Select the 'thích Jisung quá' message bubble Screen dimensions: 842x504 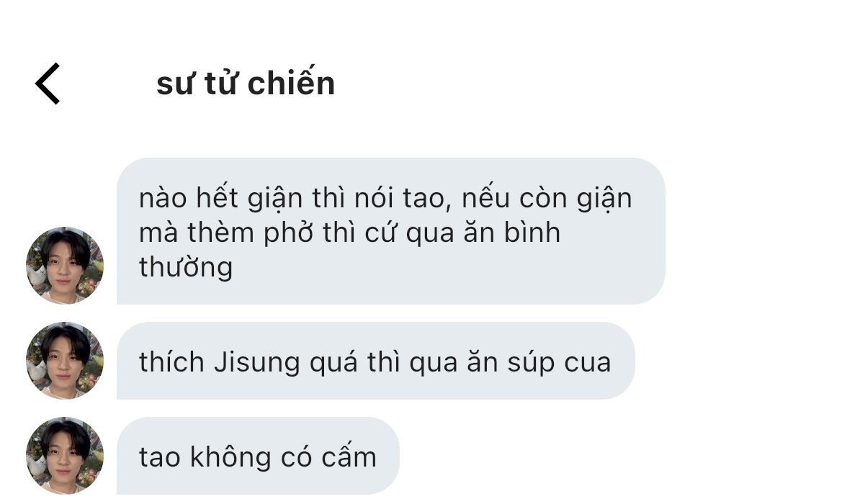376,361
